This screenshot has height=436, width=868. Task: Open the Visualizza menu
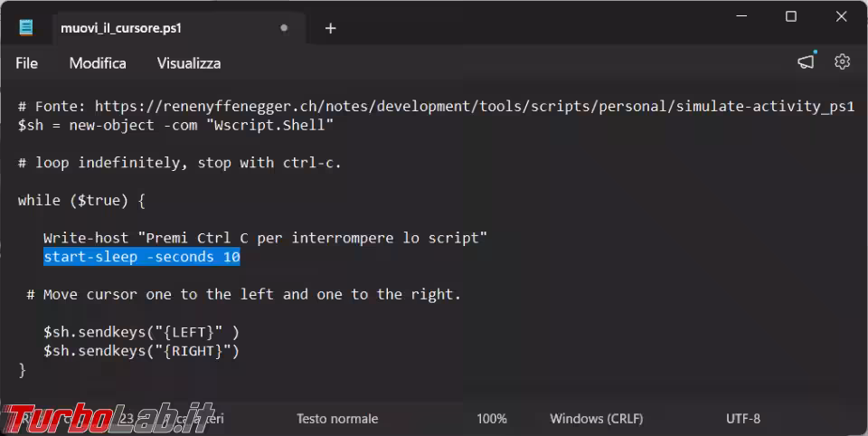pos(189,63)
